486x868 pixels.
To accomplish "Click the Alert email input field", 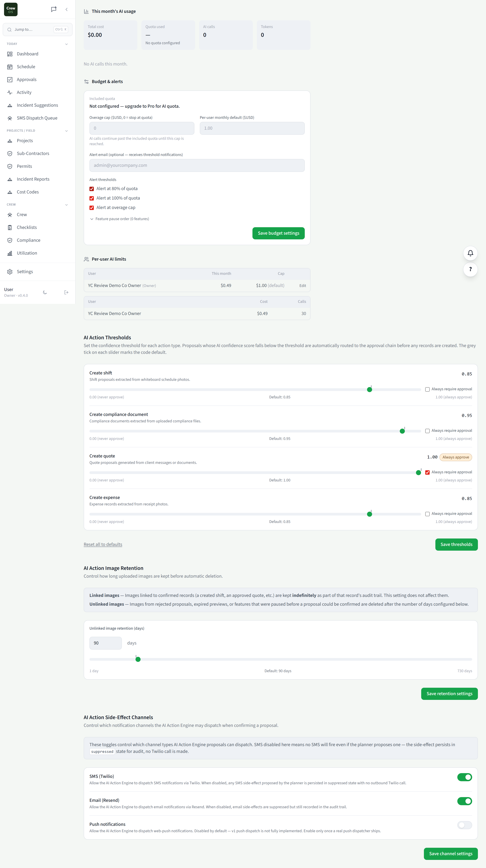I will pyautogui.click(x=197, y=165).
